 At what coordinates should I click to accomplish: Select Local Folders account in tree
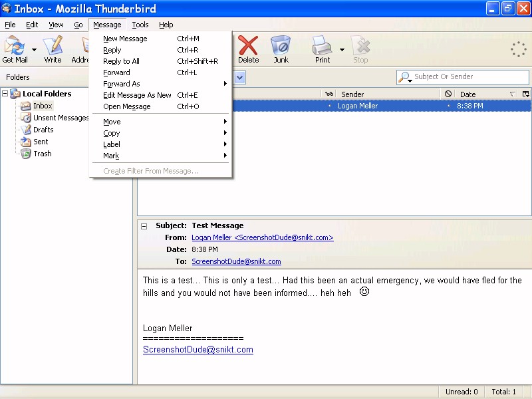tap(41, 94)
